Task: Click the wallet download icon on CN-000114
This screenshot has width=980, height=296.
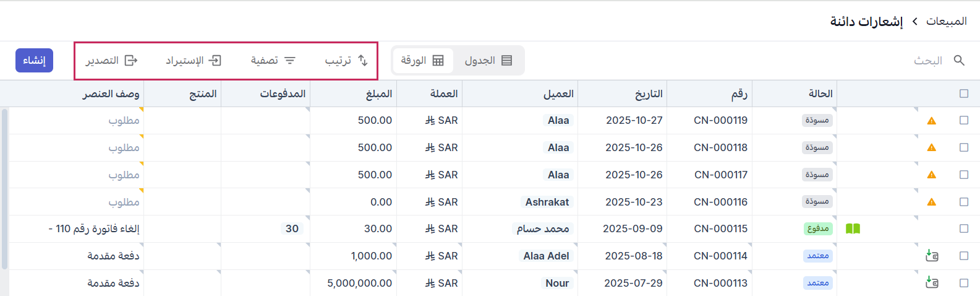Action: pos(932,256)
